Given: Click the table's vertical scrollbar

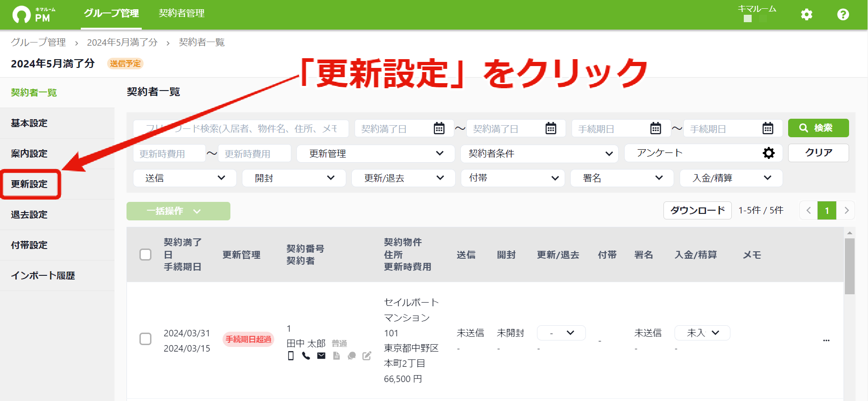Looking at the screenshot, I should pos(850,266).
